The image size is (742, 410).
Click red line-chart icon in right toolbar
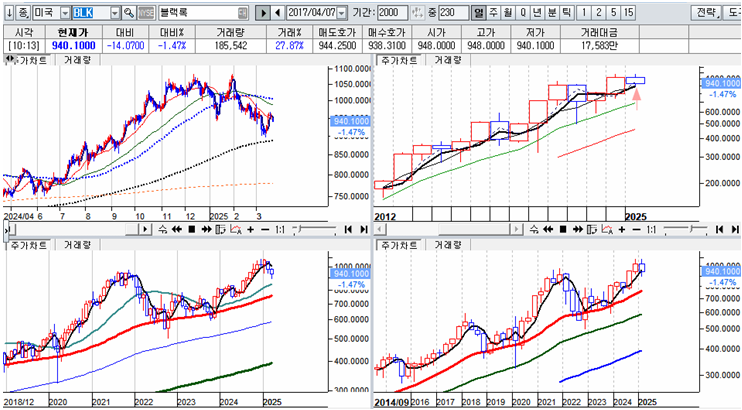(x=607, y=230)
